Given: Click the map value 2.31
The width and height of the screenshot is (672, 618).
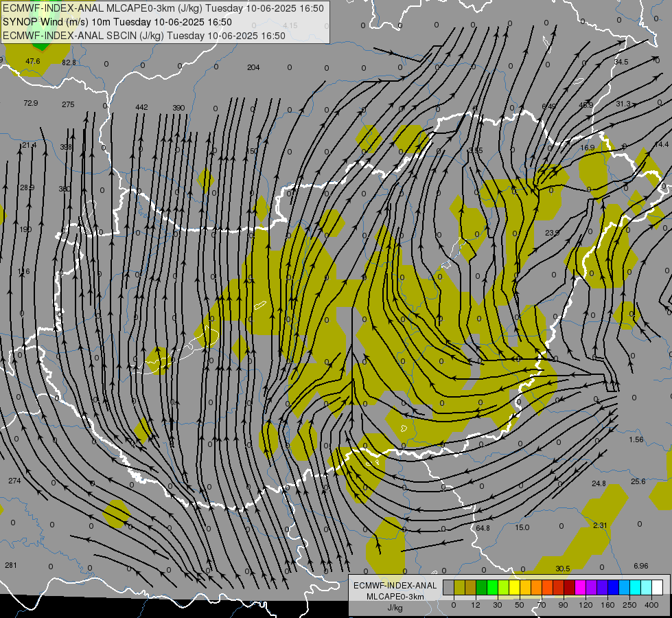Looking at the screenshot, I should [600, 525].
